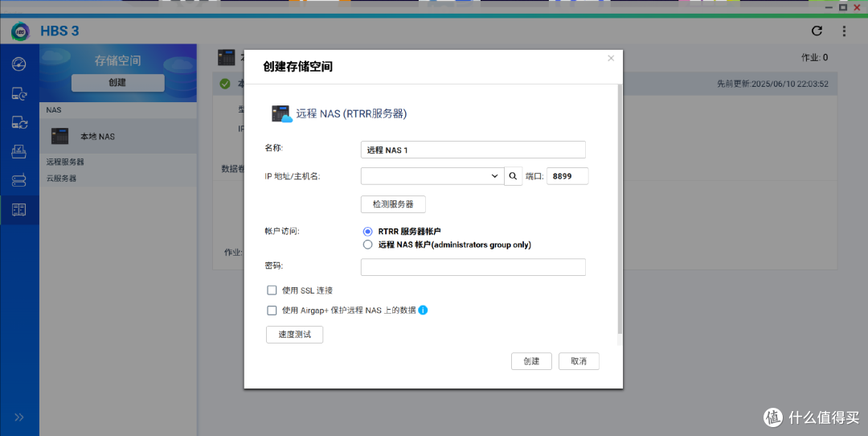Click the 创建 button under 存储空间

point(118,83)
